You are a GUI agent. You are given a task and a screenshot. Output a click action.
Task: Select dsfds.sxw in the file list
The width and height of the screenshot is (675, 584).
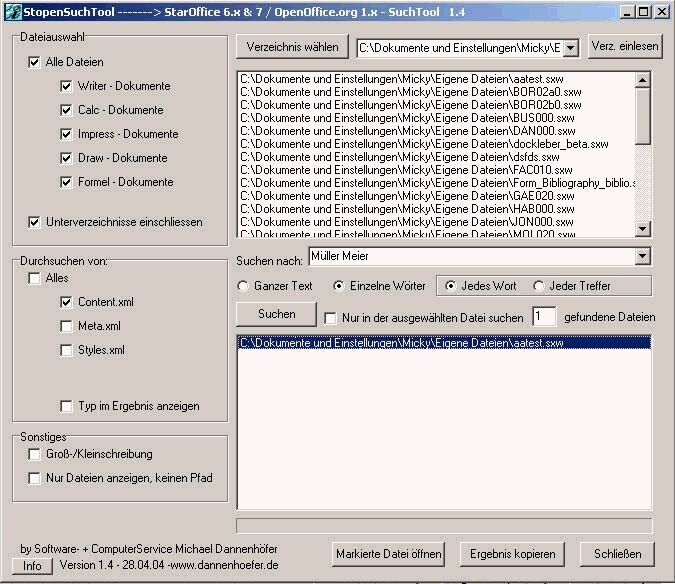point(436,157)
